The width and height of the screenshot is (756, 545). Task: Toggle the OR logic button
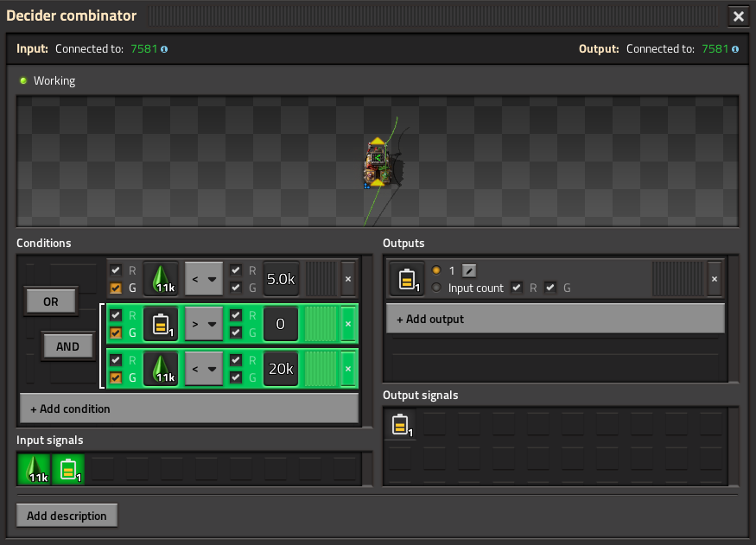point(51,301)
